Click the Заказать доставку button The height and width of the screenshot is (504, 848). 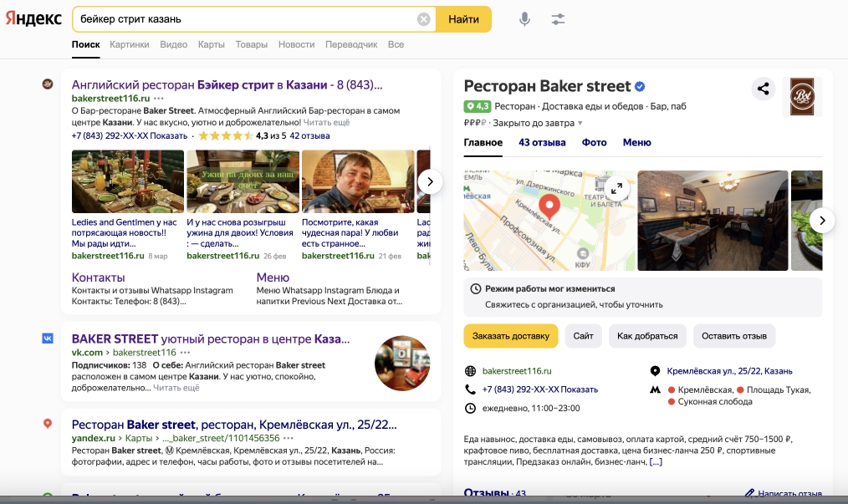click(510, 336)
